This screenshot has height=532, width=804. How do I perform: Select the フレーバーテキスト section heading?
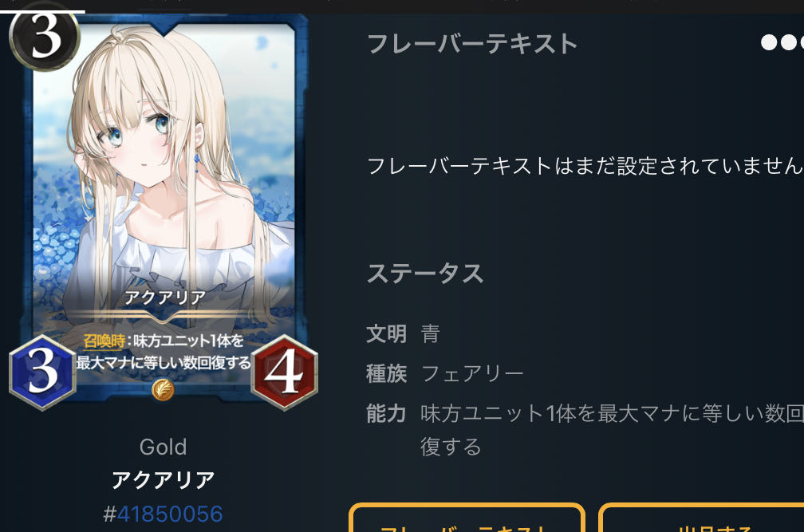[x=472, y=44]
